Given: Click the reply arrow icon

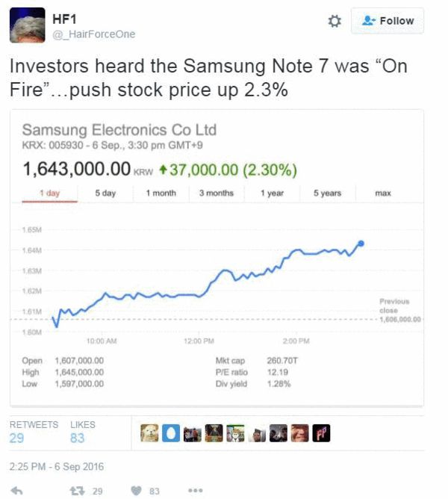Looking at the screenshot, I should [17, 490].
